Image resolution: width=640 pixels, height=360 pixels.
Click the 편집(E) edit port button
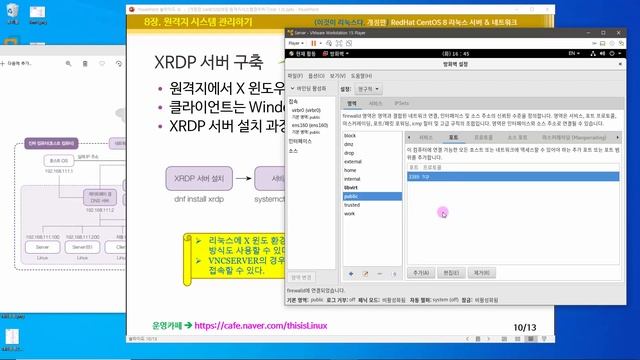451,273
